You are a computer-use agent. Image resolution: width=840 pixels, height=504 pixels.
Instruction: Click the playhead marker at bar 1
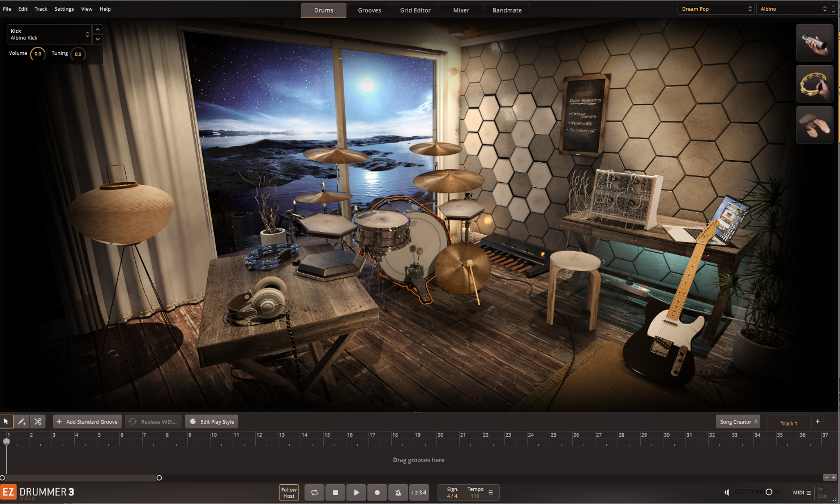(7, 441)
